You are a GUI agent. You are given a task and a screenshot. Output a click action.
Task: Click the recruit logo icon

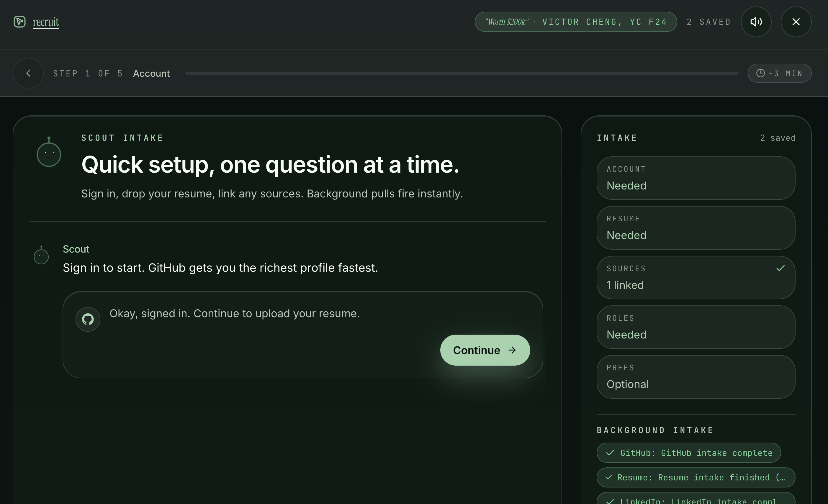pos(19,22)
